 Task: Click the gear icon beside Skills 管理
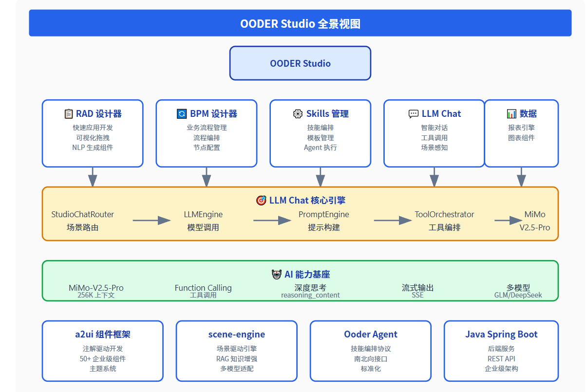click(298, 114)
